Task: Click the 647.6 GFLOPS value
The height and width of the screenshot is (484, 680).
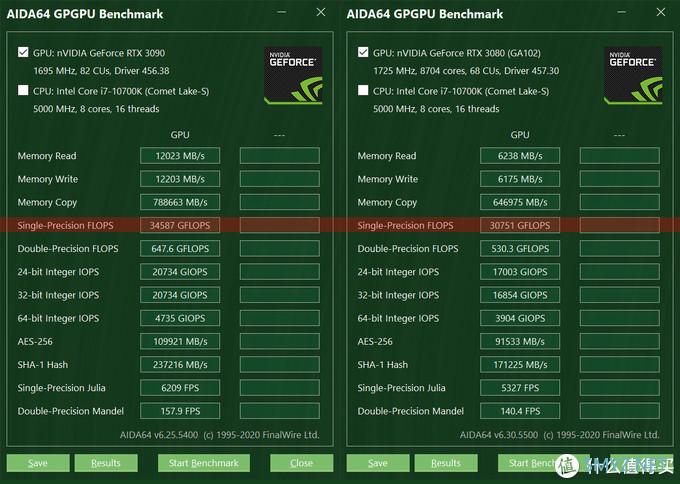Action: 180,249
